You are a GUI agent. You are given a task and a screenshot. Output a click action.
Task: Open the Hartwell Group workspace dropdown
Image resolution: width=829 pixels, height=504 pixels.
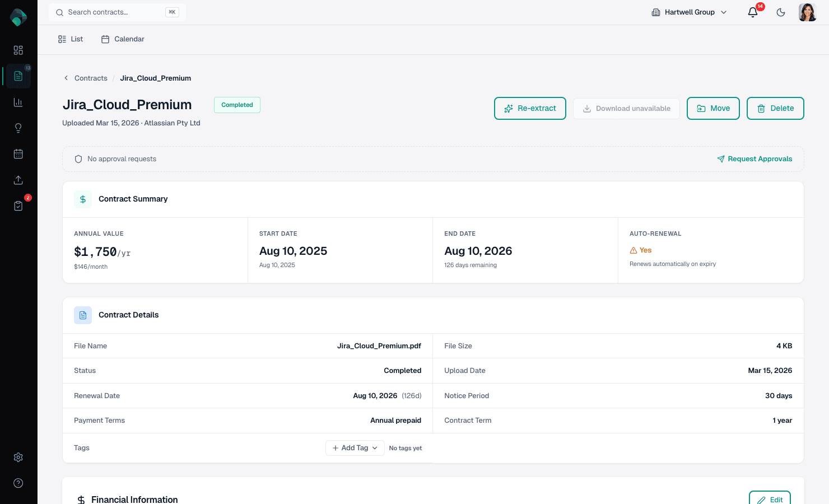[x=689, y=12]
